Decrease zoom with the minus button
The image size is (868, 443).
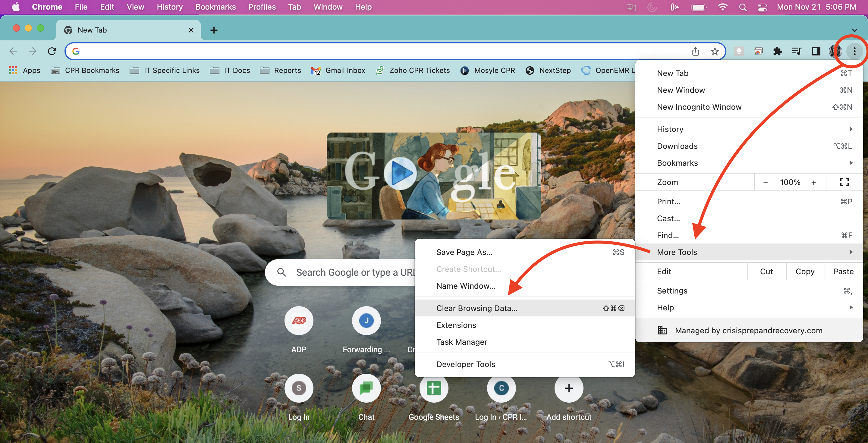(x=765, y=182)
